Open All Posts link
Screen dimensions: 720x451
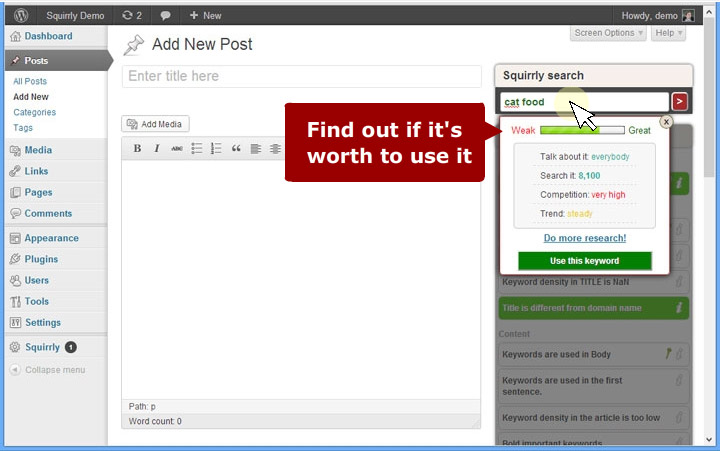tap(30, 81)
